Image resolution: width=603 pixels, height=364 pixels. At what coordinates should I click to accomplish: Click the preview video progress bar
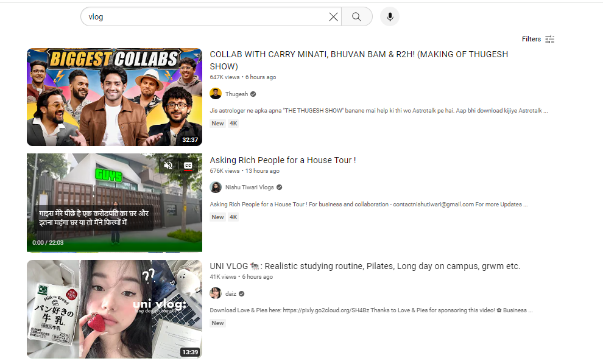115,251
